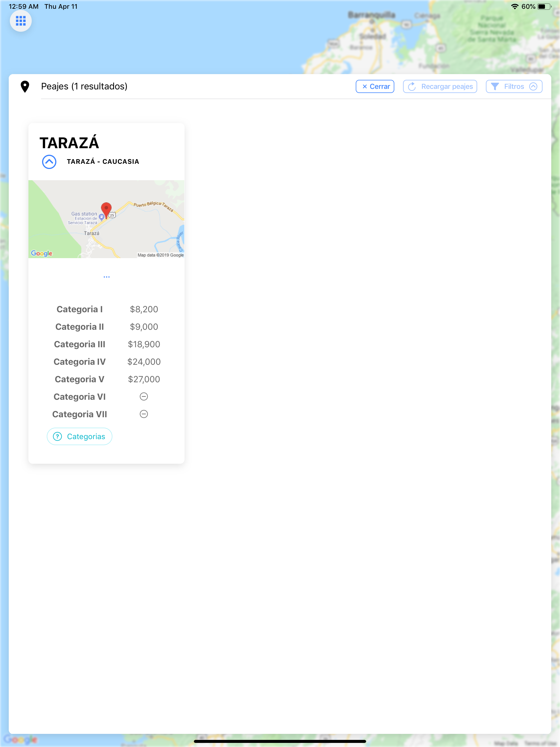
Task: Click 'Categoria VI' row label
Action: pos(80,397)
